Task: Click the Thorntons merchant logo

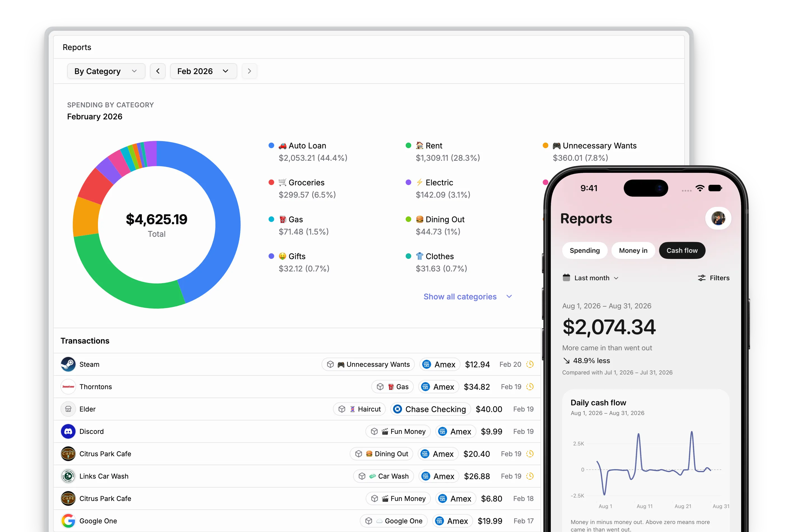Action: (68, 386)
